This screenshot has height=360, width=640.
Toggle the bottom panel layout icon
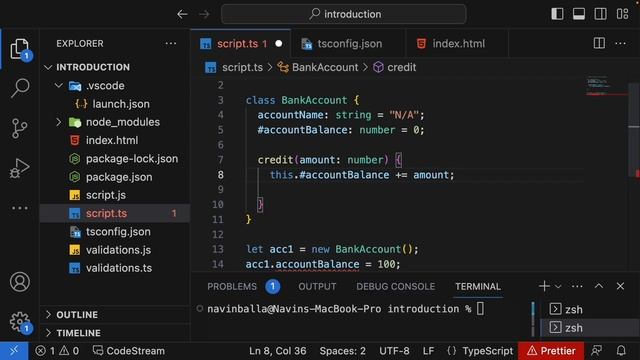pyautogui.click(x=579, y=14)
